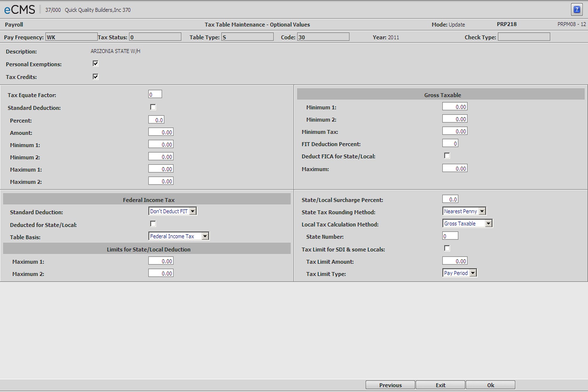Enable the Standard Deduction checkbox

pos(153,107)
